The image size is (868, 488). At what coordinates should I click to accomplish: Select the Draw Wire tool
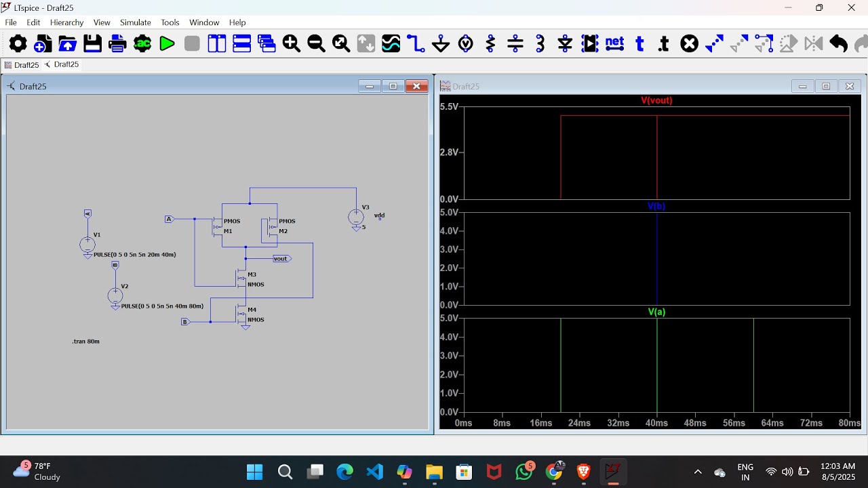pyautogui.click(x=416, y=44)
